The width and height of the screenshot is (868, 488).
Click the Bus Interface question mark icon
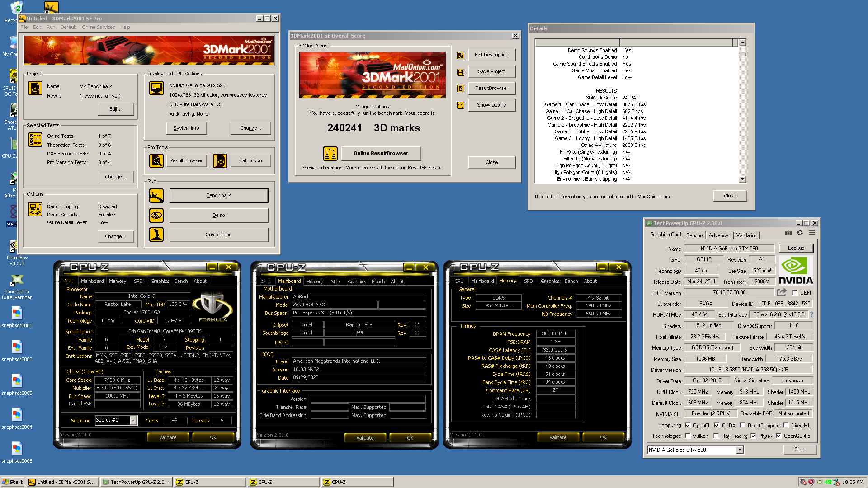point(811,314)
